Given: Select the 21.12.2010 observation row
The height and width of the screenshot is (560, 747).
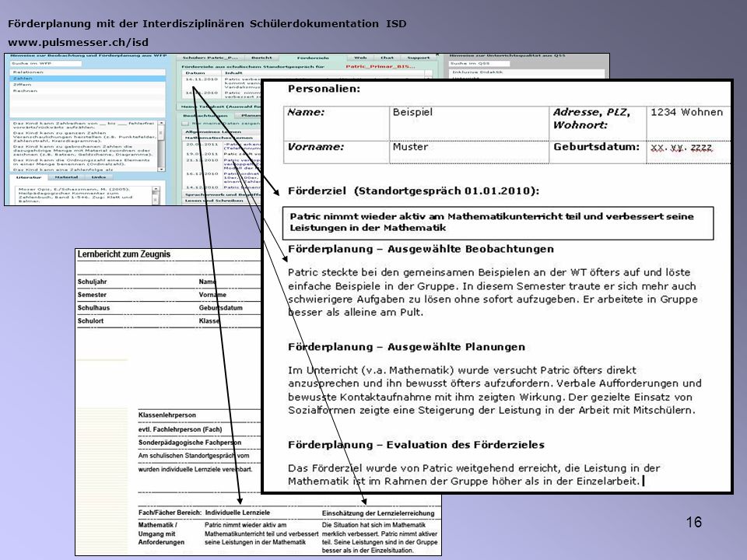Looking at the screenshot, I should click(222, 164).
